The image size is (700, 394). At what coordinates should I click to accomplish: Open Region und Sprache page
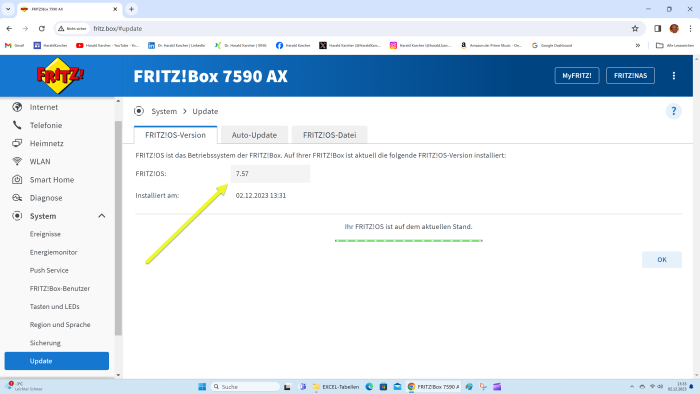click(60, 324)
